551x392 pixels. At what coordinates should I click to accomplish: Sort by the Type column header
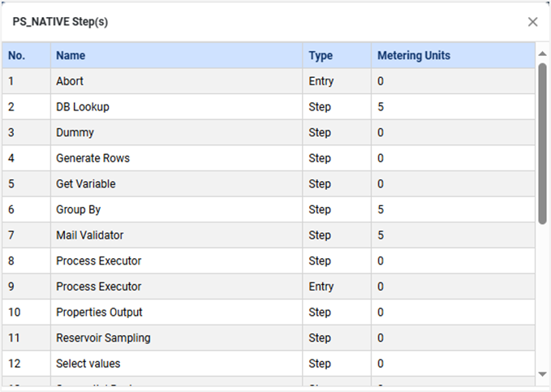pyautogui.click(x=321, y=56)
